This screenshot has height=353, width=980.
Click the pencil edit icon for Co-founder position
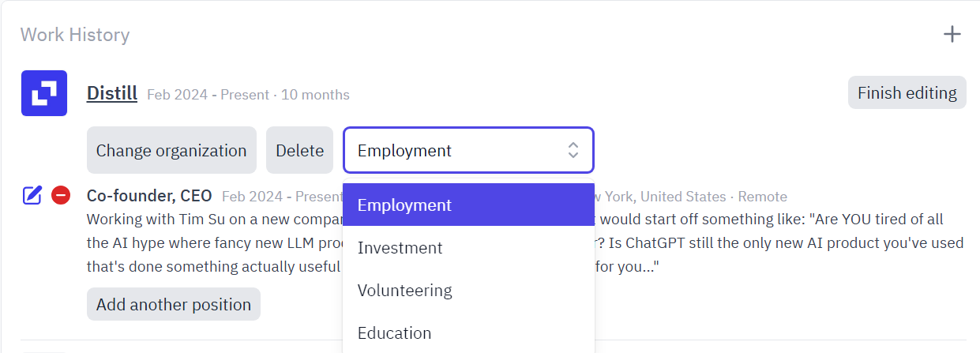[x=32, y=195]
